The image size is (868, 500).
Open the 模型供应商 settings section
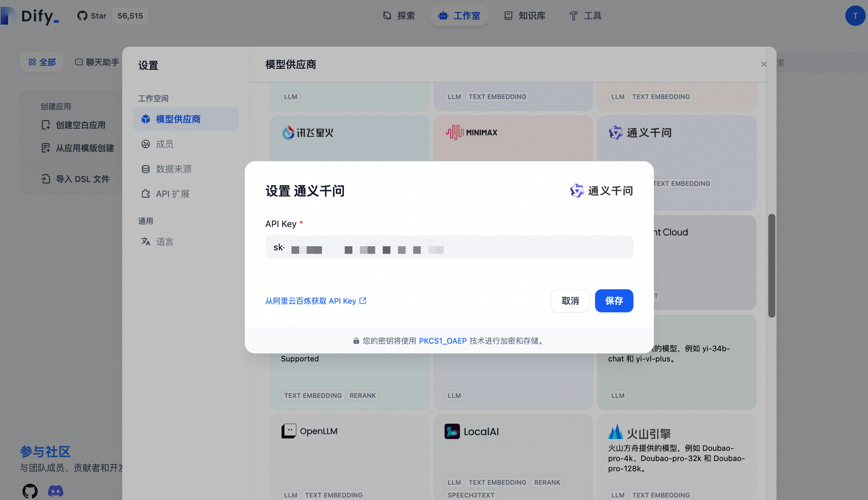click(x=178, y=119)
